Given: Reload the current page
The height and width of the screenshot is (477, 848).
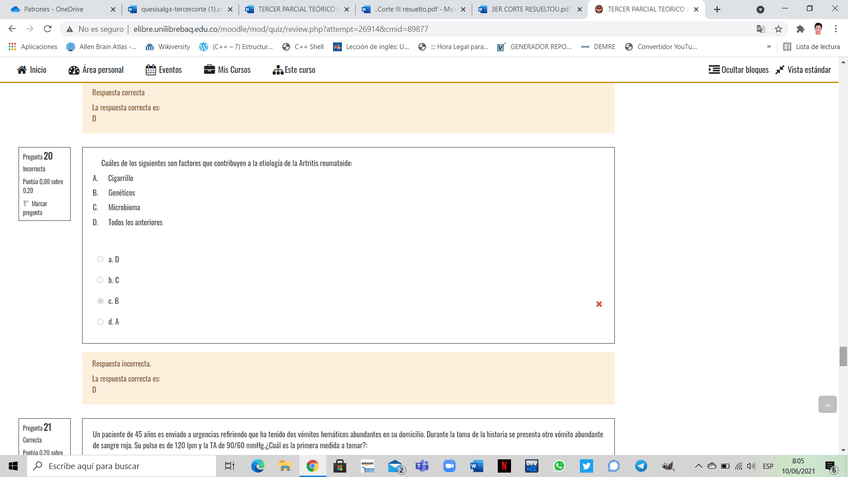Looking at the screenshot, I should 48,29.
